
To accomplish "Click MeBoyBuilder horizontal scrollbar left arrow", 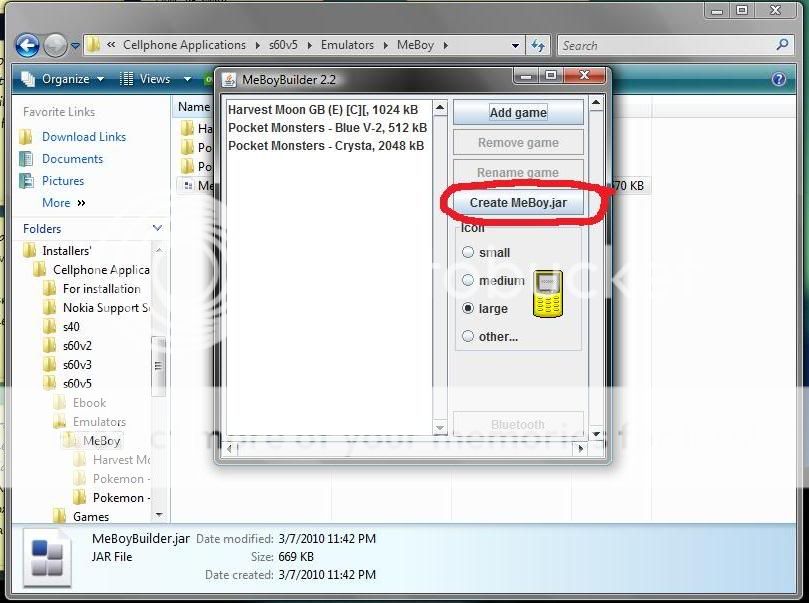I will coord(230,448).
